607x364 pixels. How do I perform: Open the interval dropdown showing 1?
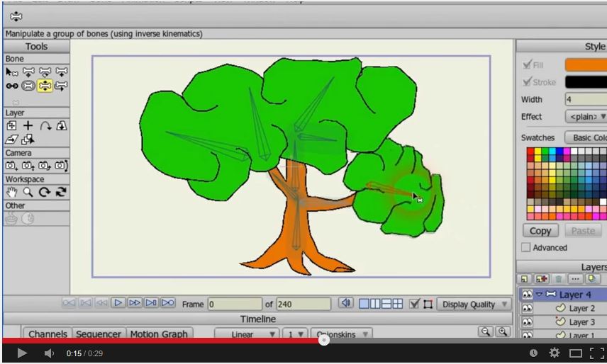click(x=295, y=334)
